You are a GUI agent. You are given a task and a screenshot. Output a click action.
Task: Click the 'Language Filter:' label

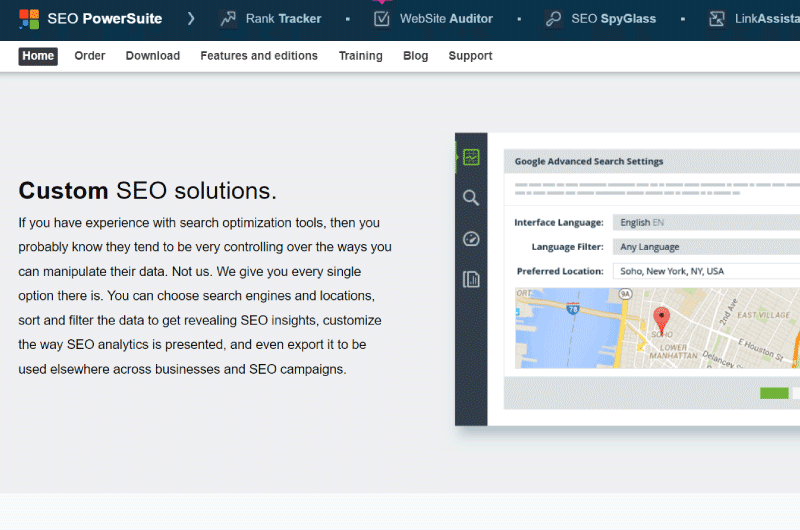[567, 247]
